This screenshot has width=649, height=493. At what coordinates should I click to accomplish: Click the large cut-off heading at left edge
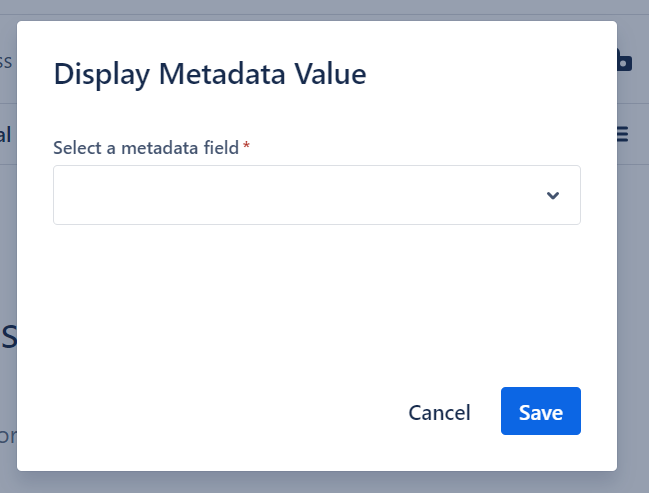(8, 337)
